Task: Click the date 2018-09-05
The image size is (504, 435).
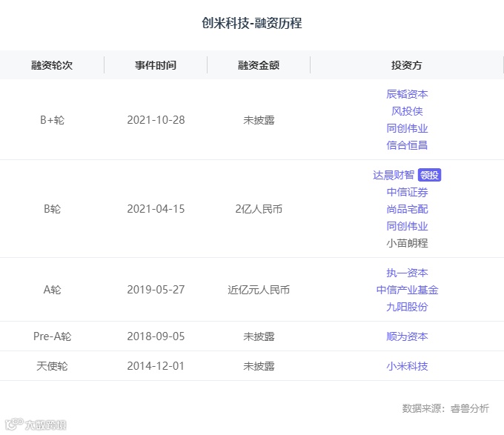Action: pyautogui.click(x=156, y=336)
